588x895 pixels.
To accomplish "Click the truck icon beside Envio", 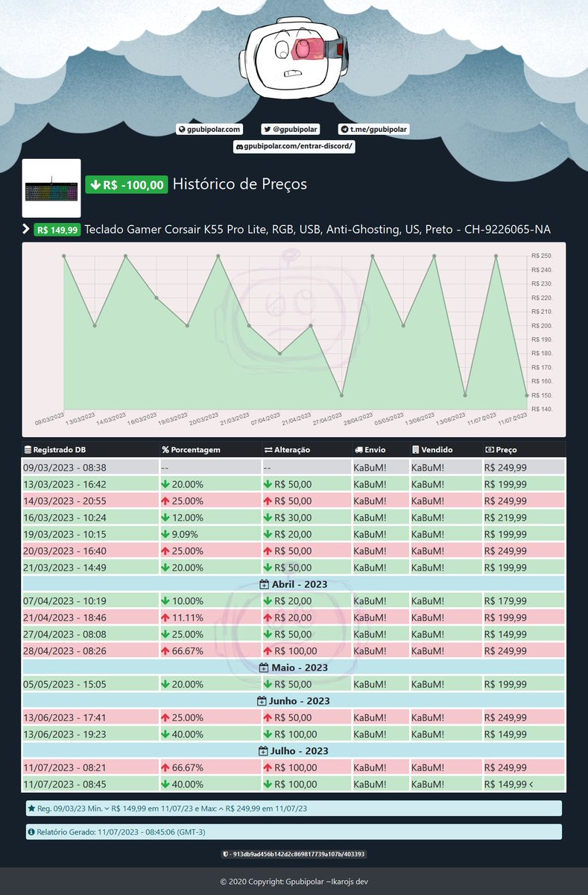I will [358, 450].
